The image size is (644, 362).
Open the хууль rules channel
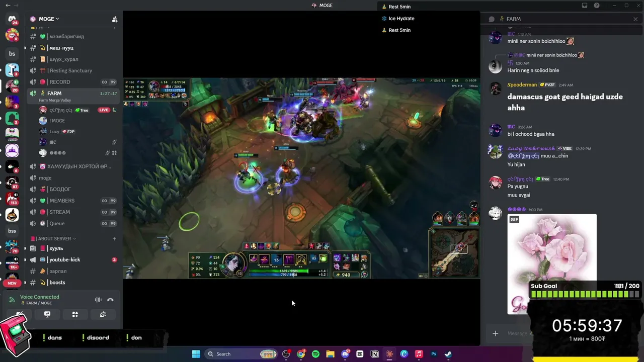(x=73, y=248)
